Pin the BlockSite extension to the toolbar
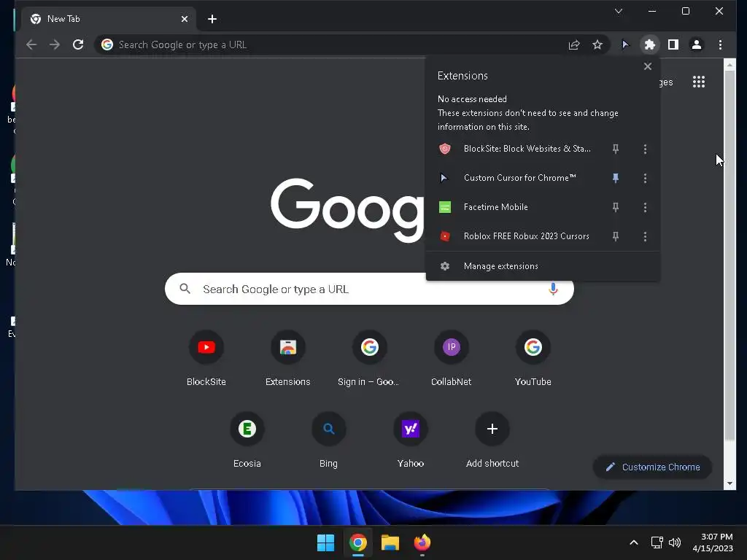Viewport: 747px width, 560px height. point(616,149)
